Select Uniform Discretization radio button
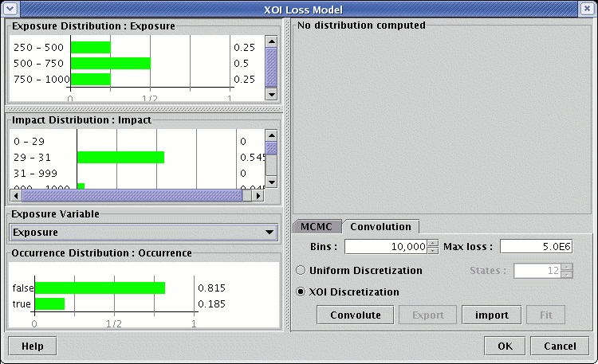 tap(301, 270)
